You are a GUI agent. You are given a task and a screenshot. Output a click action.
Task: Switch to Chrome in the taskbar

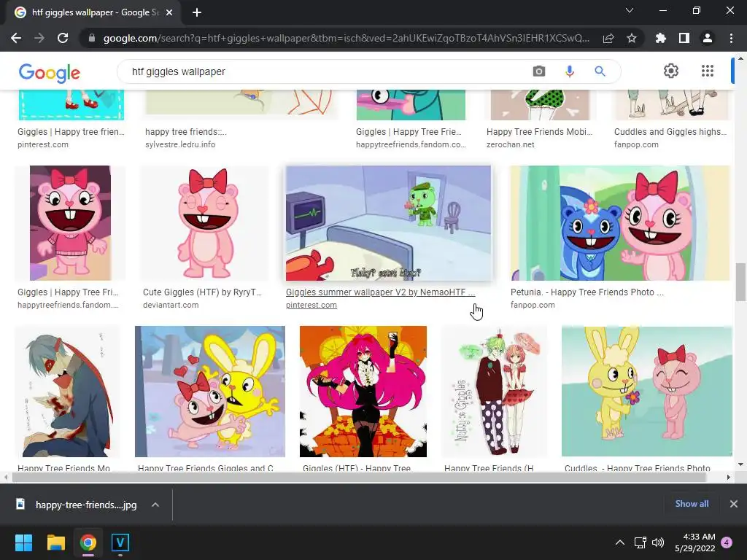[x=88, y=542]
